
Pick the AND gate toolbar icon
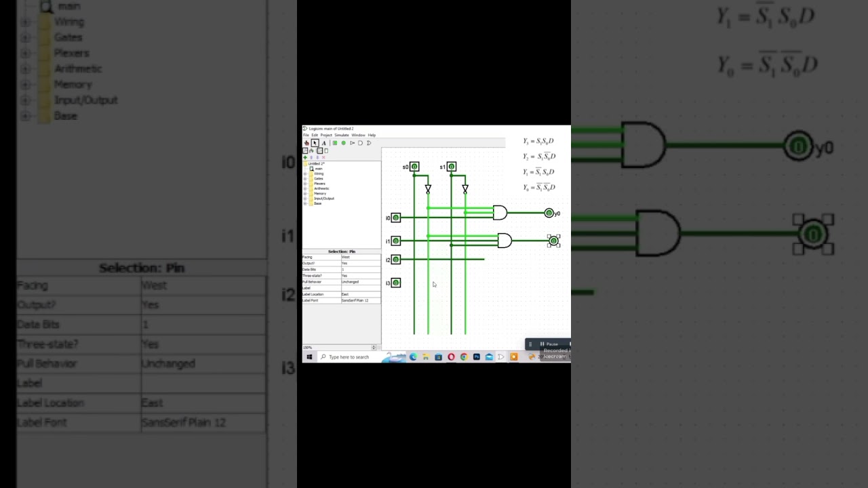coord(360,143)
